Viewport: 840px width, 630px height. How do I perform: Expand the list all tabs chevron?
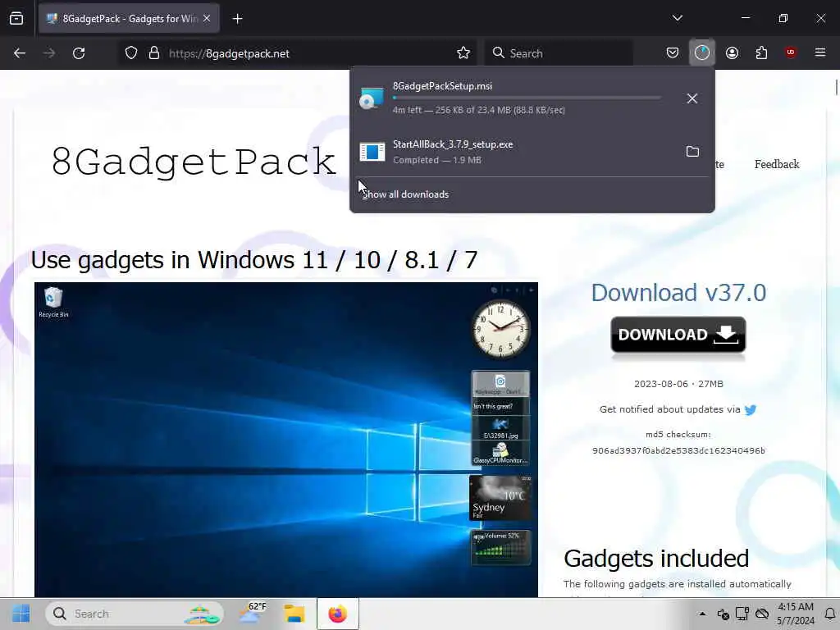pos(677,18)
